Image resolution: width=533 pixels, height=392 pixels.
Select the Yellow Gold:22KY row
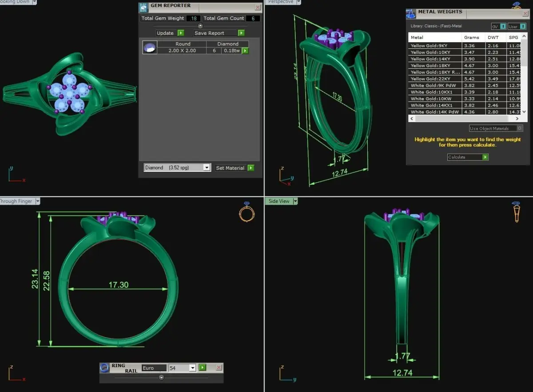tap(465, 79)
